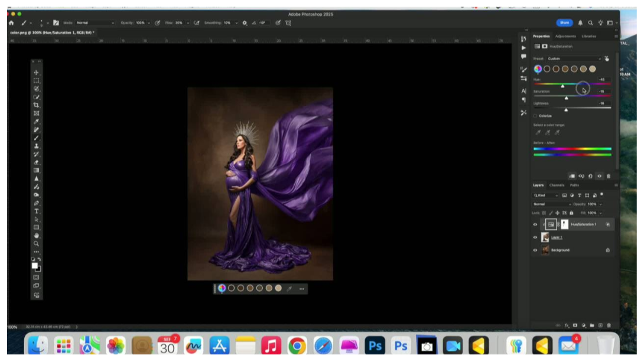The image size is (644, 362).
Task: Hide the Hue/Saturation 1 layer
Action: [x=535, y=224]
